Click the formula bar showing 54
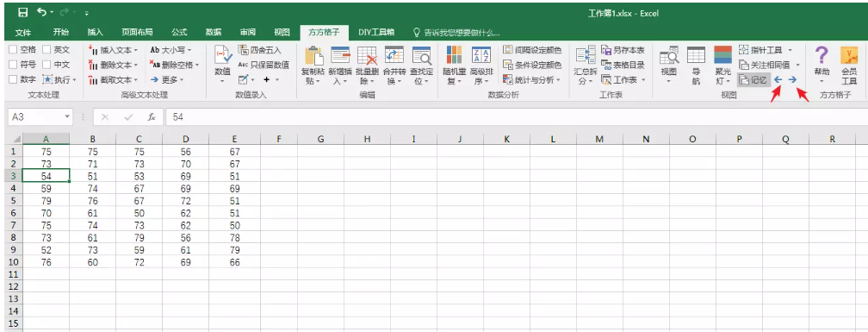This screenshot has width=868, height=332. (x=517, y=117)
